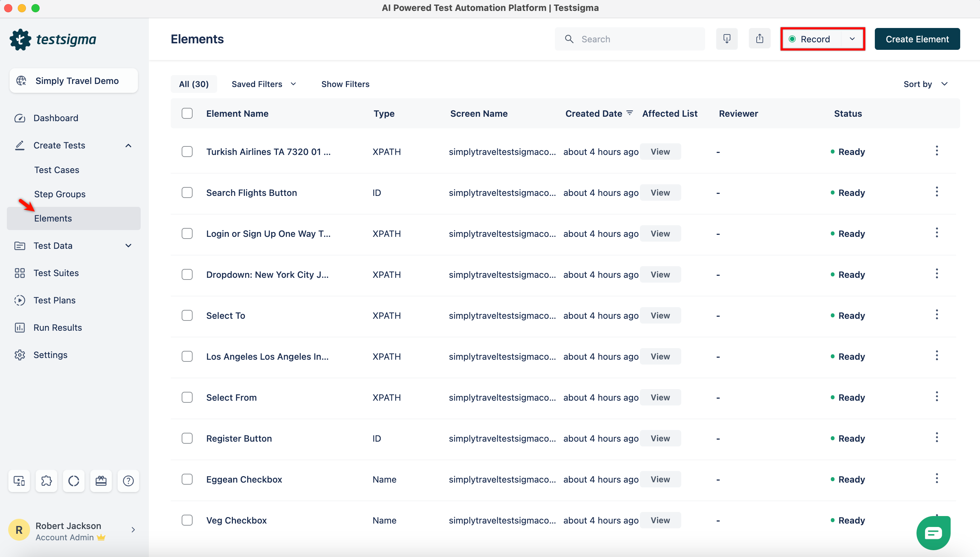Check the Select To row

[x=187, y=316]
